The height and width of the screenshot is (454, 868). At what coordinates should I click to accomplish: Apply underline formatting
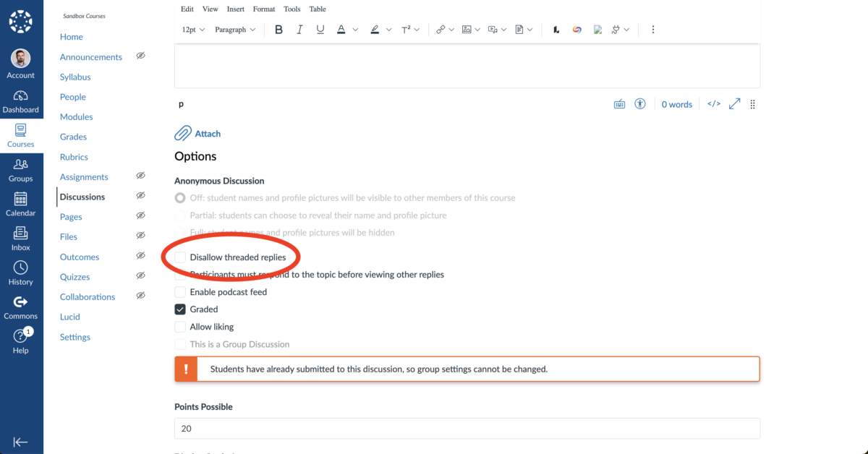[x=320, y=29]
